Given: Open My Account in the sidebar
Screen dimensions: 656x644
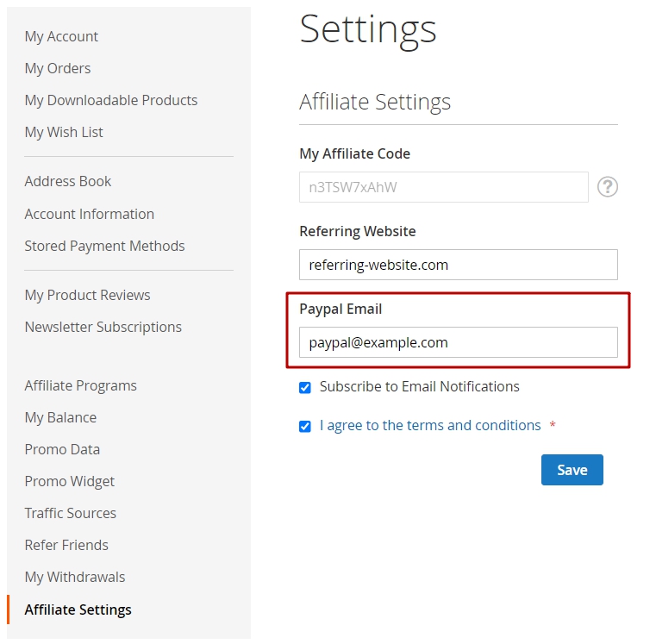Looking at the screenshot, I should (61, 36).
